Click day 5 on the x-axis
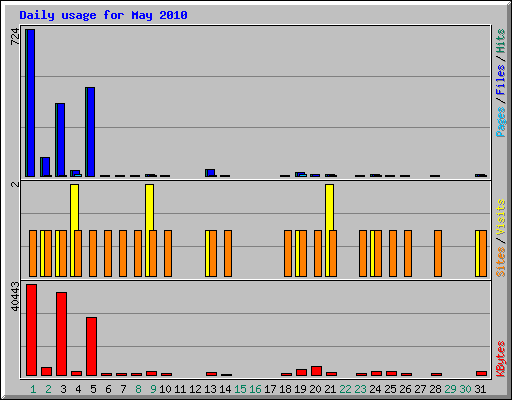This screenshot has height=400, width=512. [93, 389]
